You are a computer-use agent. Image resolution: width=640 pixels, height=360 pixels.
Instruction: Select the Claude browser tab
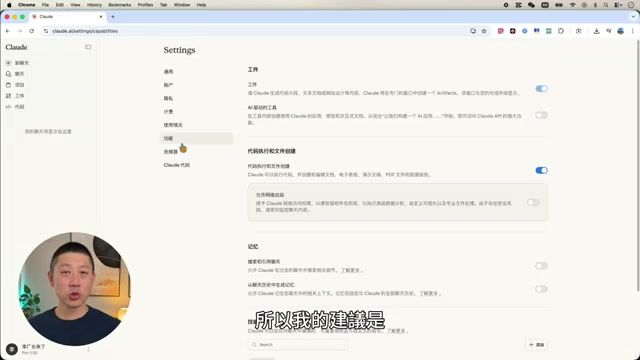point(67,17)
